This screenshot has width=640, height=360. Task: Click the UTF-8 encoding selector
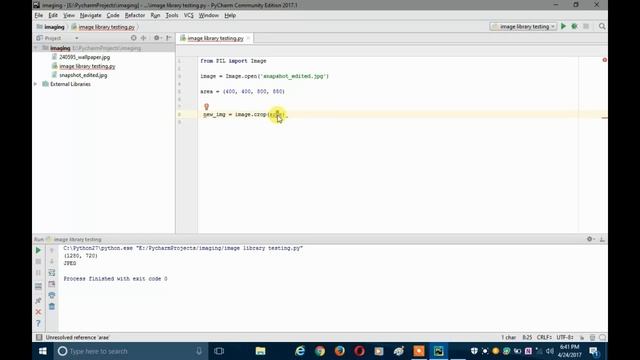565,338
